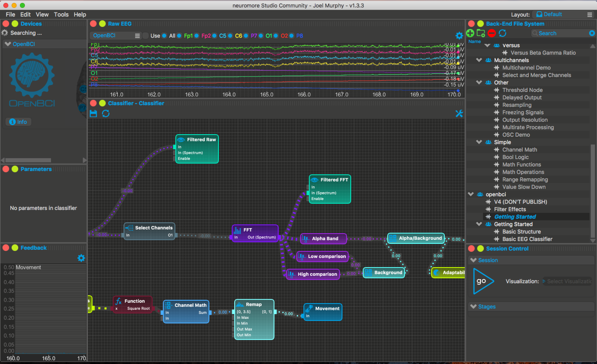597x364 pixels.
Task: Collapse the Stages section
Action: (473, 306)
